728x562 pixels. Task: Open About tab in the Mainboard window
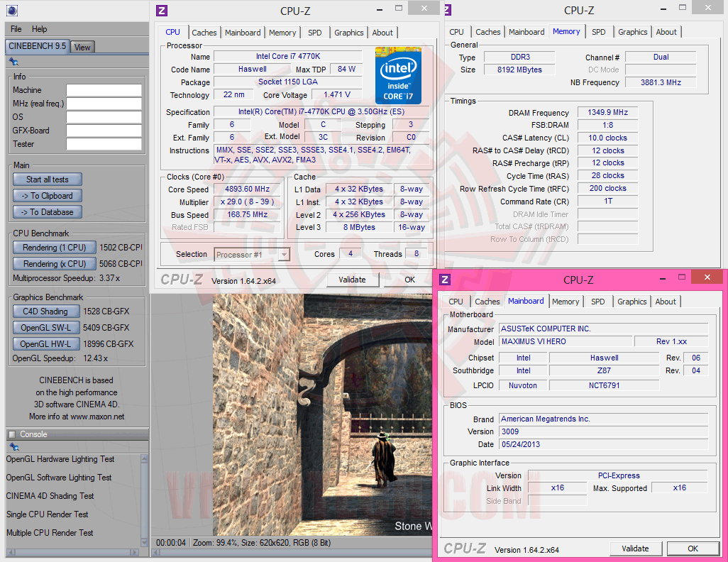point(666,302)
